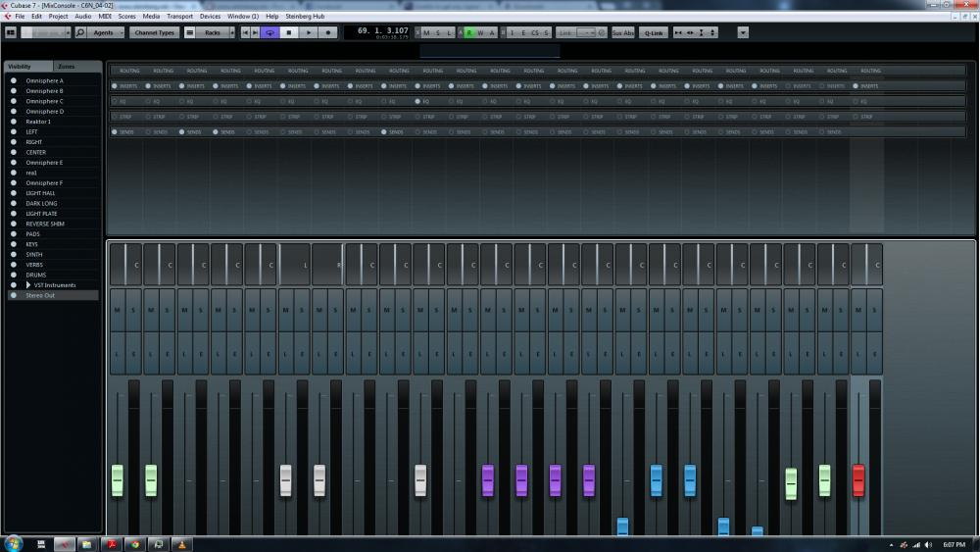Hide the DRUMS channel via visibility dot

click(14, 275)
